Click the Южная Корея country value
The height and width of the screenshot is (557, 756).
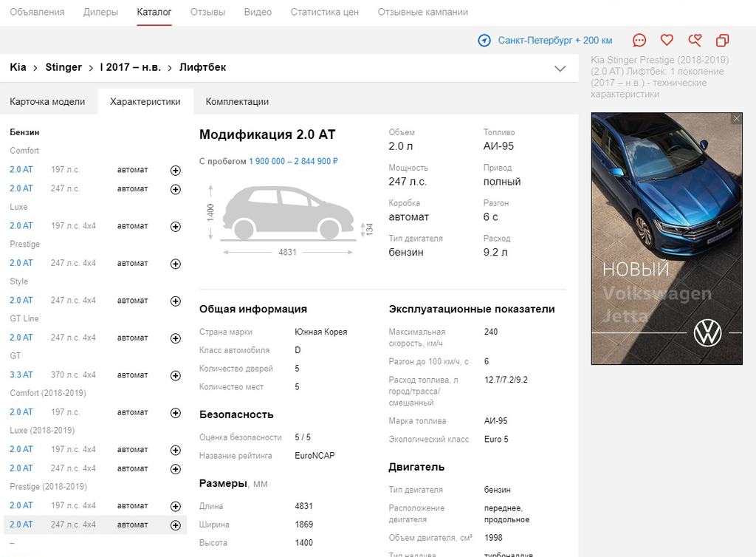tap(320, 332)
